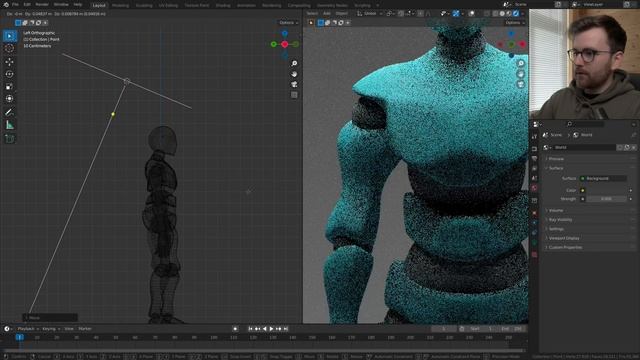Click the play animation button
This screenshot has width=640, height=360.
[x=271, y=329]
